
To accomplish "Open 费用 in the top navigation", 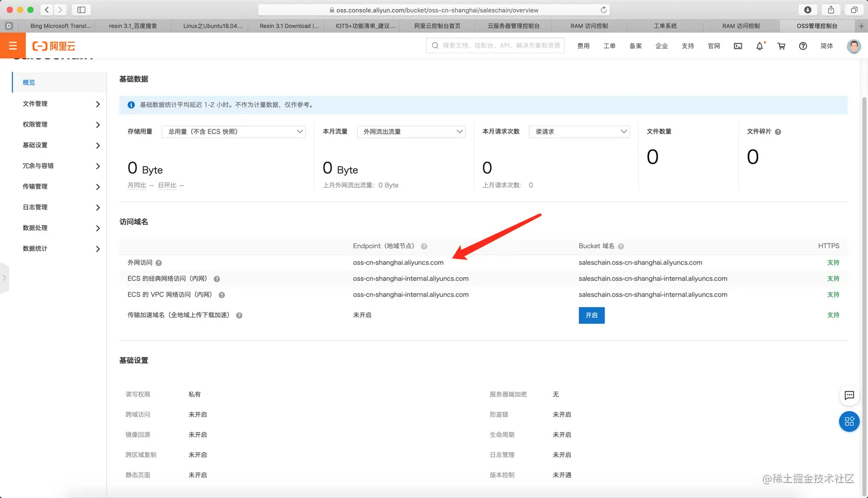I will [x=583, y=46].
